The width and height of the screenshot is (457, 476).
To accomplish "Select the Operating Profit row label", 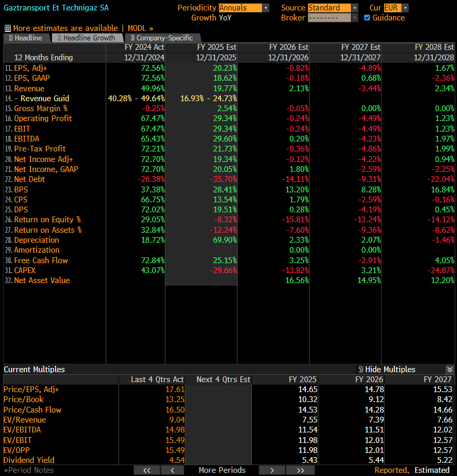I will (x=43, y=118).
